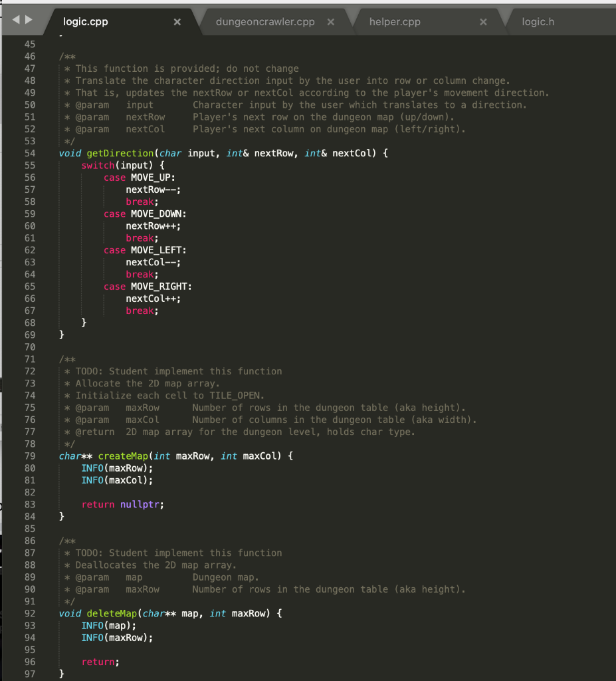Switch to the helper.cpp tab
The width and height of the screenshot is (616, 681).
click(395, 21)
